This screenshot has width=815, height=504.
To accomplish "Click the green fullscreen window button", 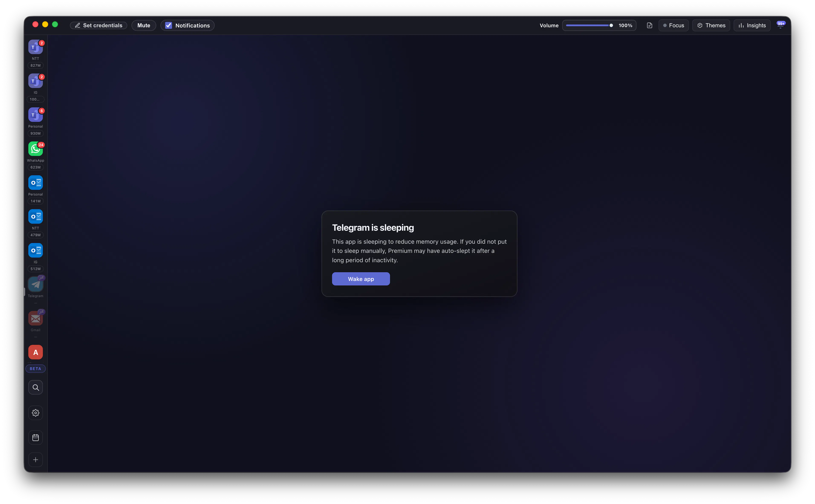I will click(x=55, y=24).
